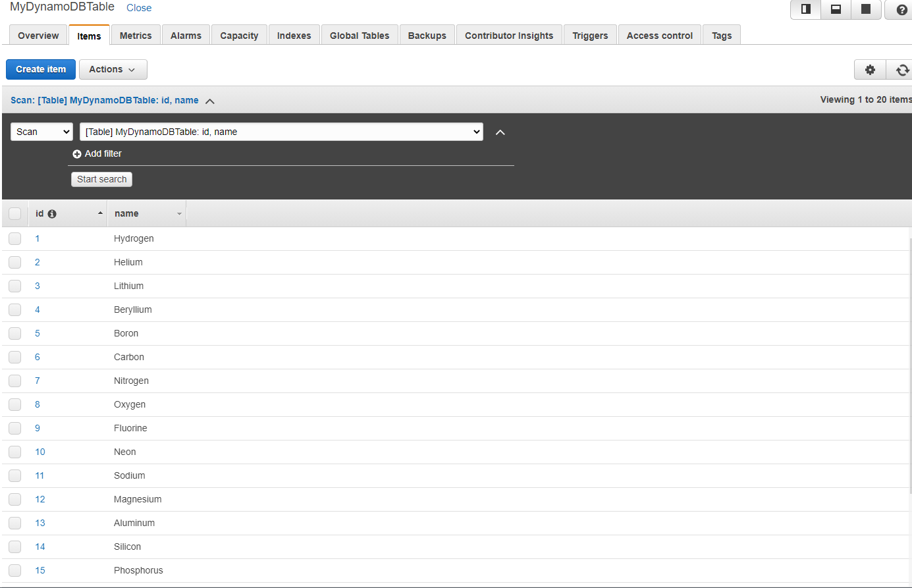Open the Access control tab
This screenshot has width=912, height=588.
click(x=660, y=36)
